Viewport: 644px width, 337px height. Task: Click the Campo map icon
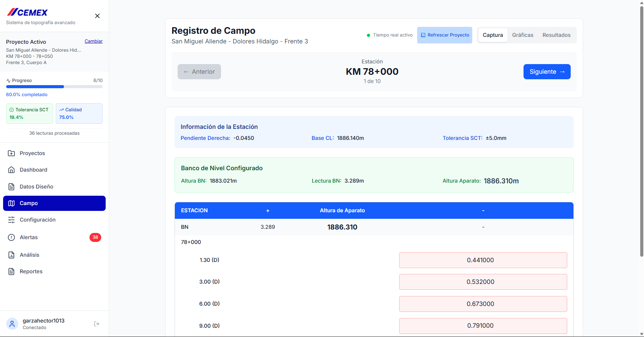(11, 203)
